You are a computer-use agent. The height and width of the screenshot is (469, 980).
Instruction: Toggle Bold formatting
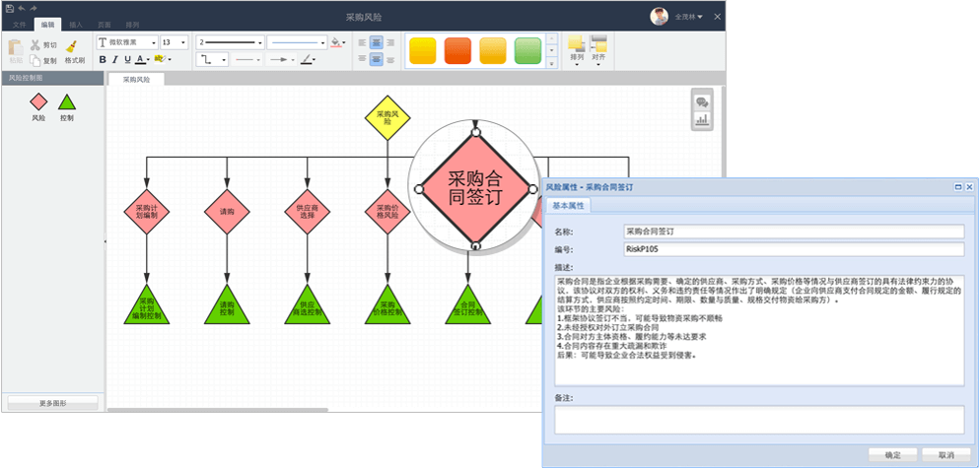click(103, 60)
